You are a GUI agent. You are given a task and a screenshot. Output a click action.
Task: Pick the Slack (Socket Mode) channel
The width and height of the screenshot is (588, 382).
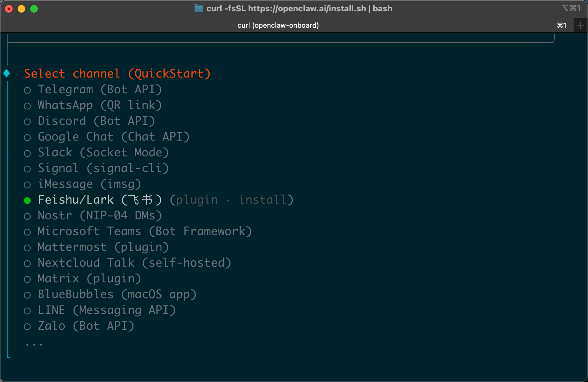pyautogui.click(x=97, y=153)
